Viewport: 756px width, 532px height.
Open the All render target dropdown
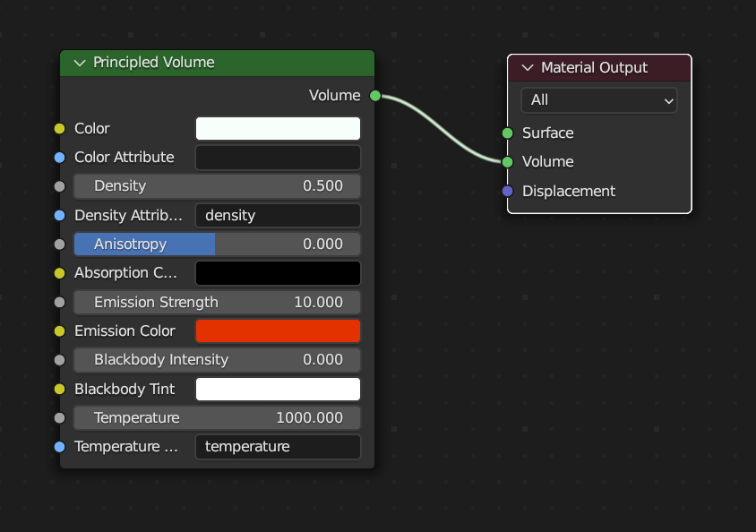(x=598, y=100)
